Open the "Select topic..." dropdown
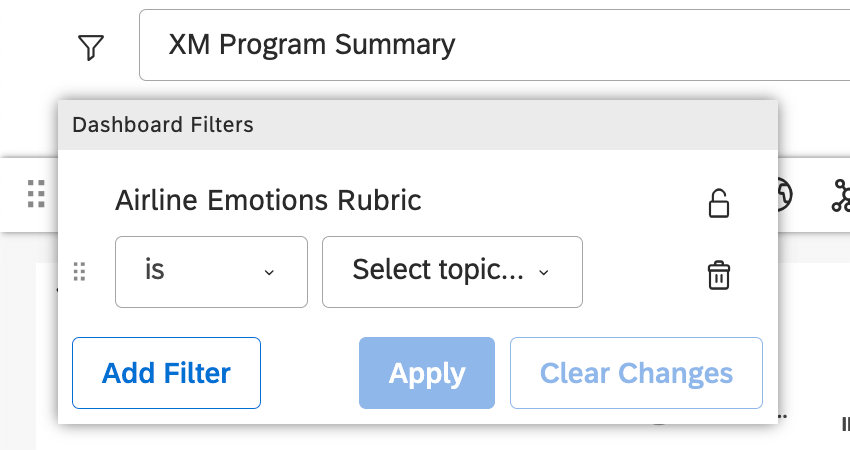The height and width of the screenshot is (450, 850). coord(452,272)
